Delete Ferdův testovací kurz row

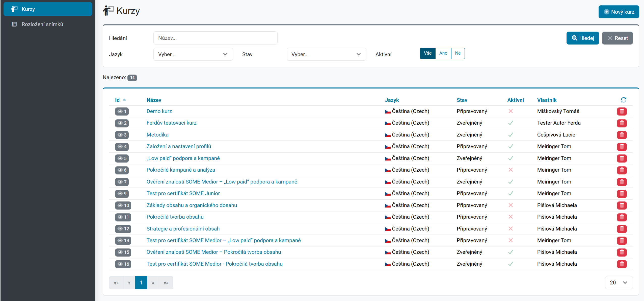click(622, 123)
